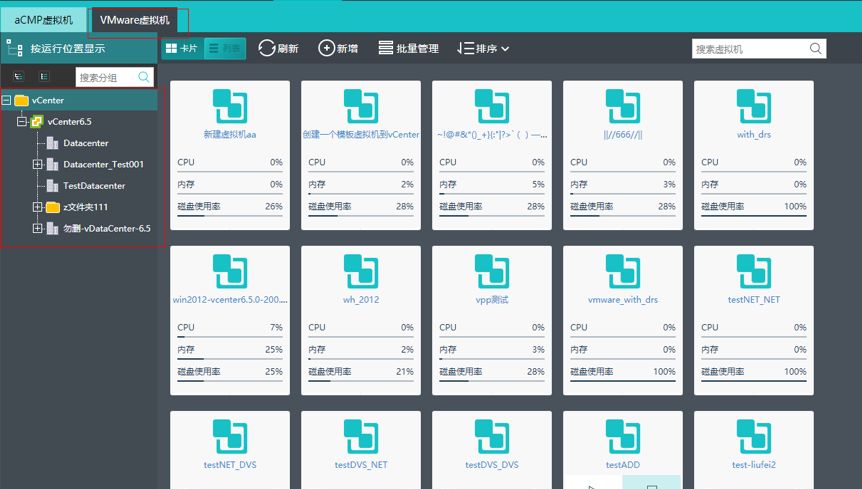Expand the Datacenter_Test001 node
This screenshot has height=489, width=862.
click(x=37, y=164)
